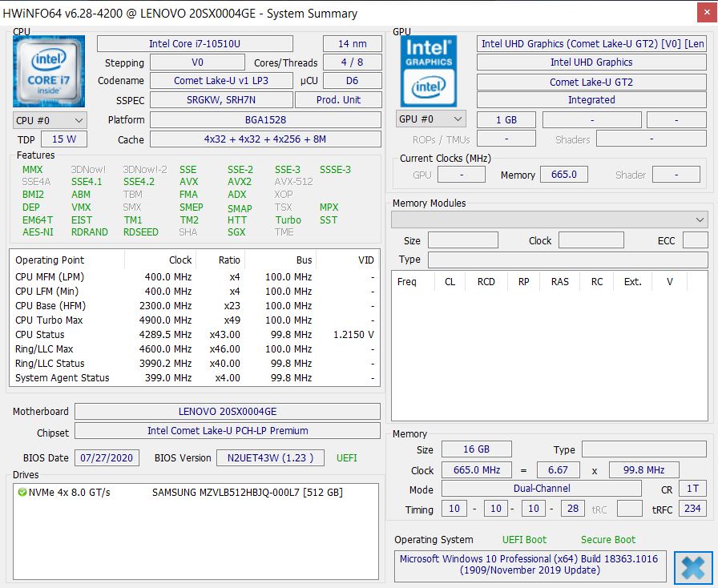Viewport: 718px width, 588px height.
Task: Select the Ring/LLC Max row
Action: point(195,349)
